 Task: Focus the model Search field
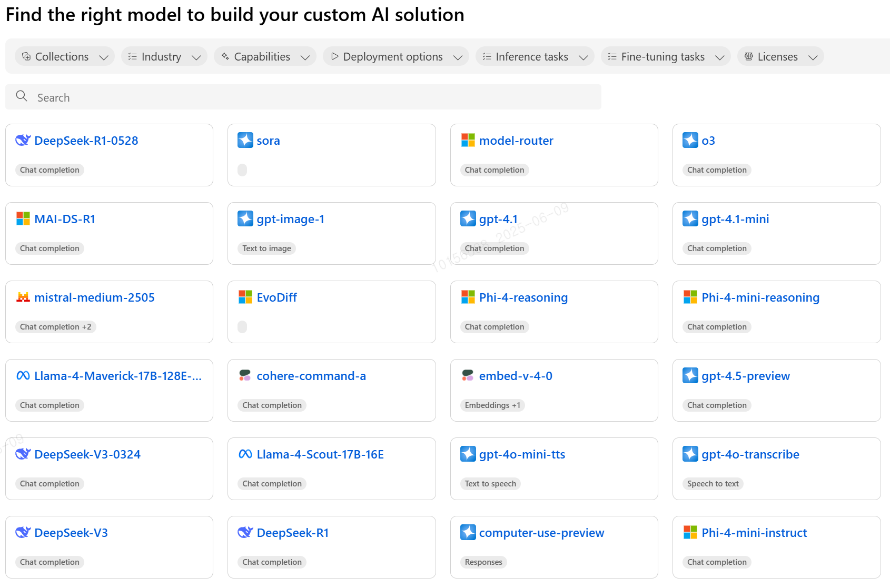303,97
